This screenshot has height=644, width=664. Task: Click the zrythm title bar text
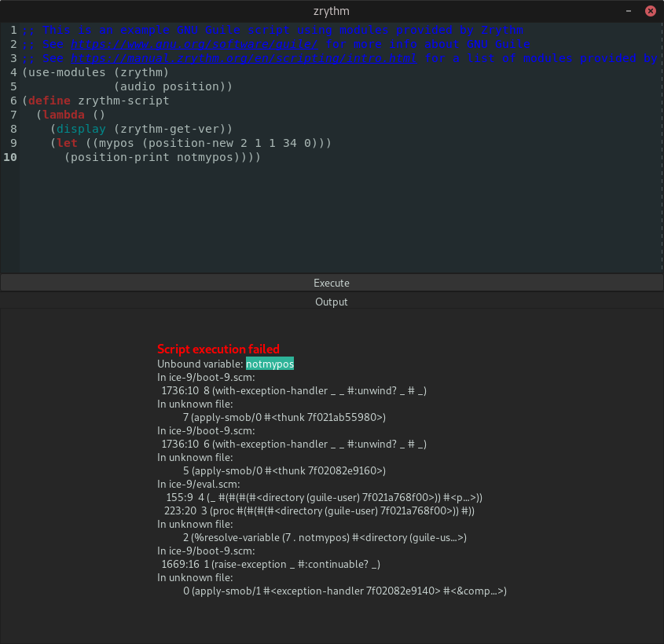tap(331, 11)
